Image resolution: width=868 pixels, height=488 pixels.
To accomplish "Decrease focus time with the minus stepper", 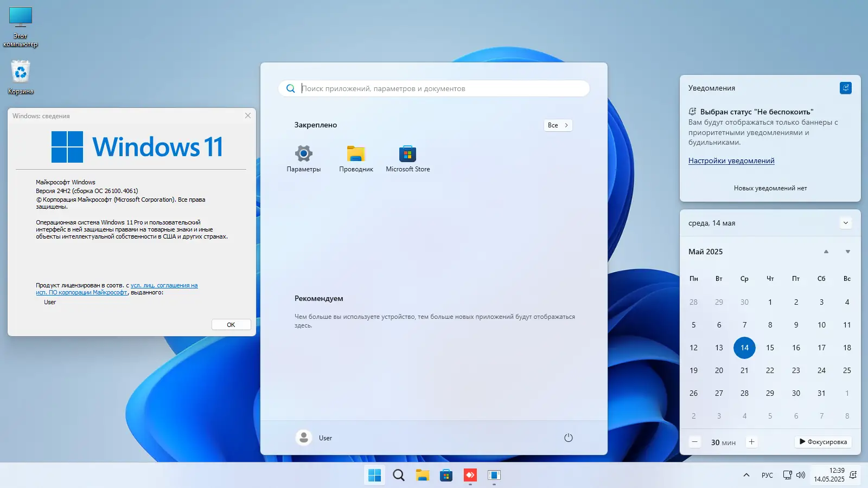I will [694, 441].
